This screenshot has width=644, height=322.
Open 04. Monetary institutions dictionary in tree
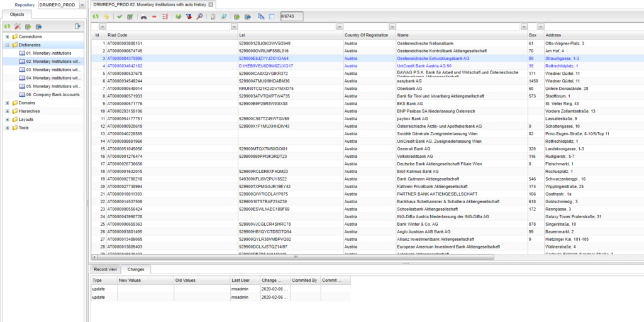click(x=54, y=78)
